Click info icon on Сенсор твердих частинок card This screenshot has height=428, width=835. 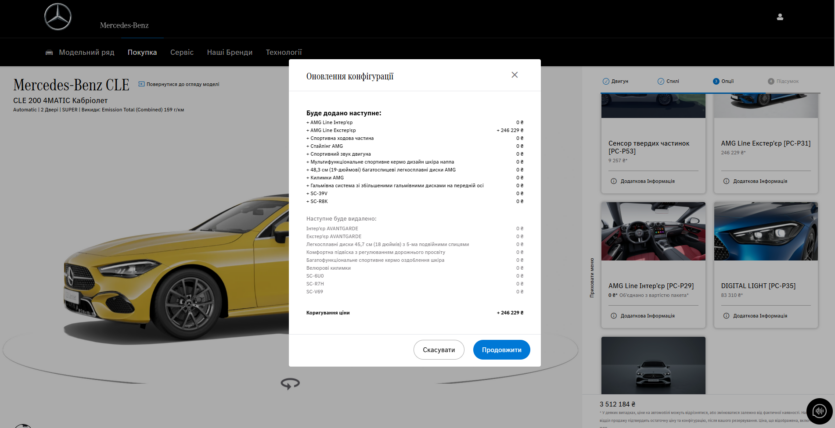(x=613, y=181)
